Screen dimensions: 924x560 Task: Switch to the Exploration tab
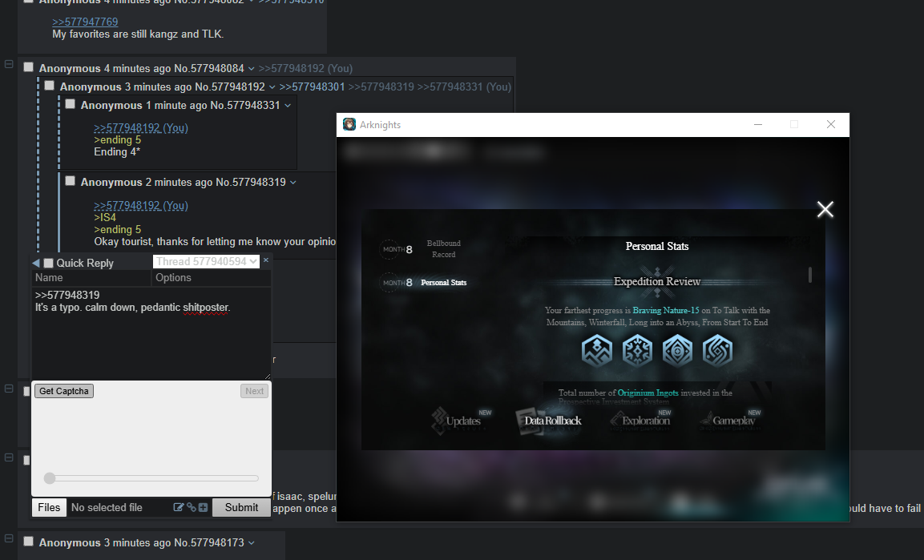(640, 421)
